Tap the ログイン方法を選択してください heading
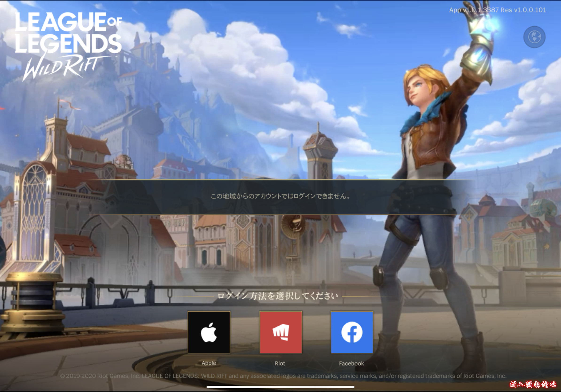561x392 pixels. coord(278,296)
